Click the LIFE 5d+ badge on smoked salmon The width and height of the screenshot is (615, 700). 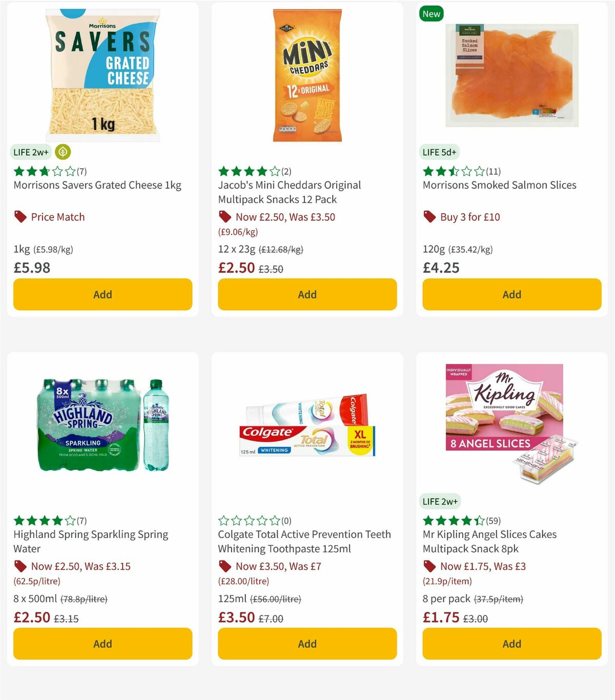tap(439, 152)
